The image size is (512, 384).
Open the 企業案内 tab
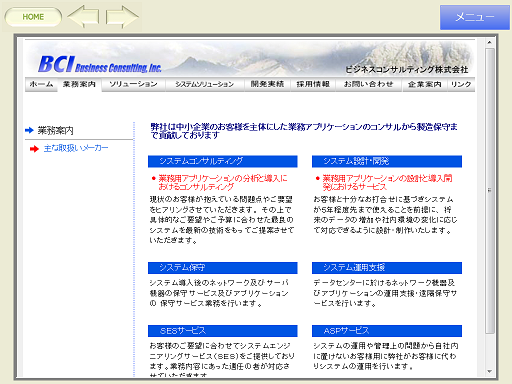[x=425, y=84]
